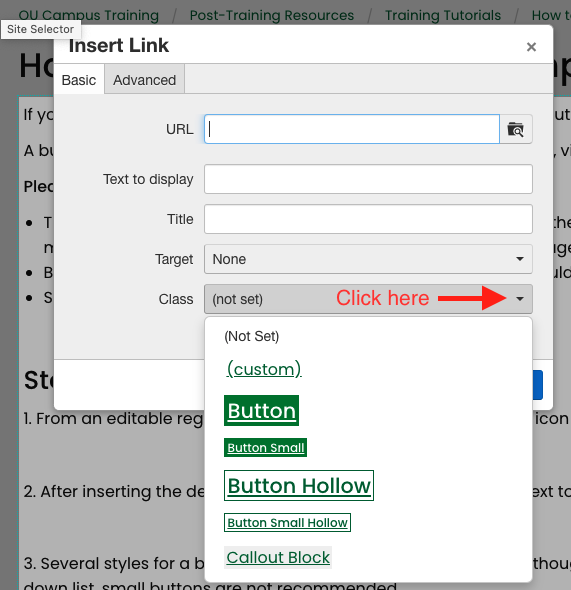Choose the (Not Set) class option
This screenshot has height=590, width=571.
point(252,336)
